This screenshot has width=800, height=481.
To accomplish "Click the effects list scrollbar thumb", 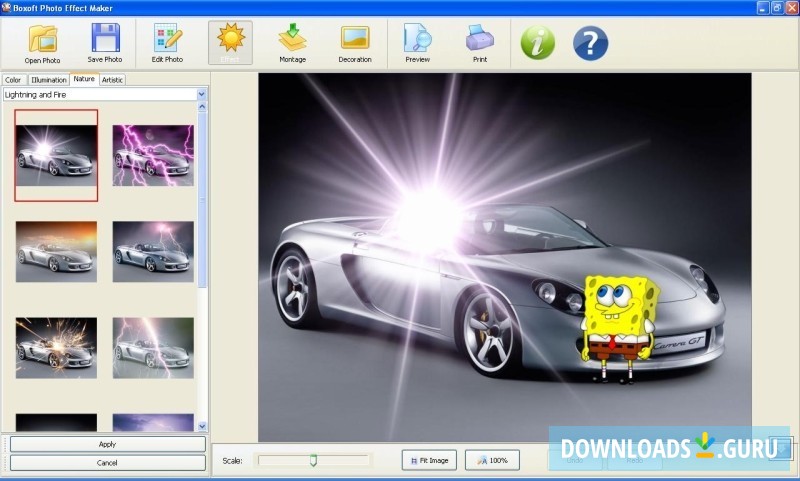I will pos(202,200).
